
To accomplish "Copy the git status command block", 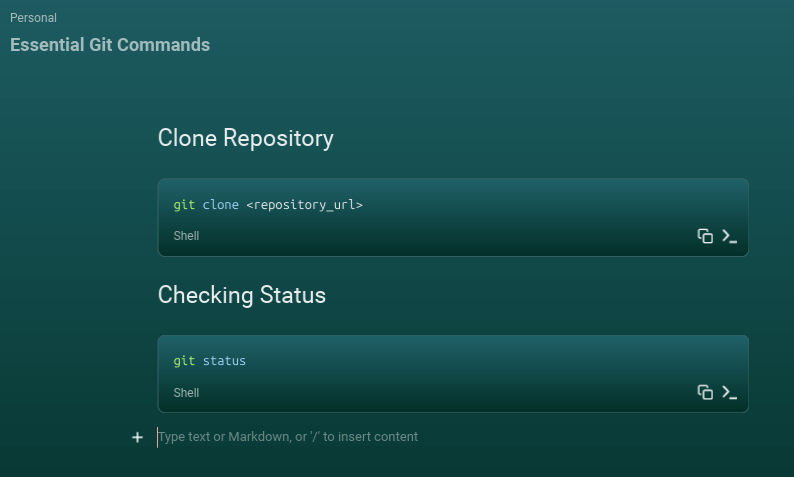I will point(705,392).
